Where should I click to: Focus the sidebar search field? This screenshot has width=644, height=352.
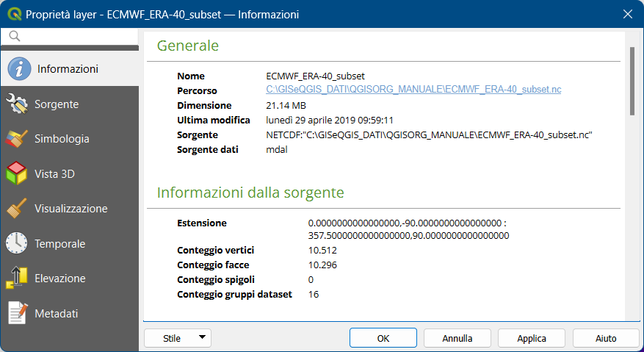(x=70, y=36)
